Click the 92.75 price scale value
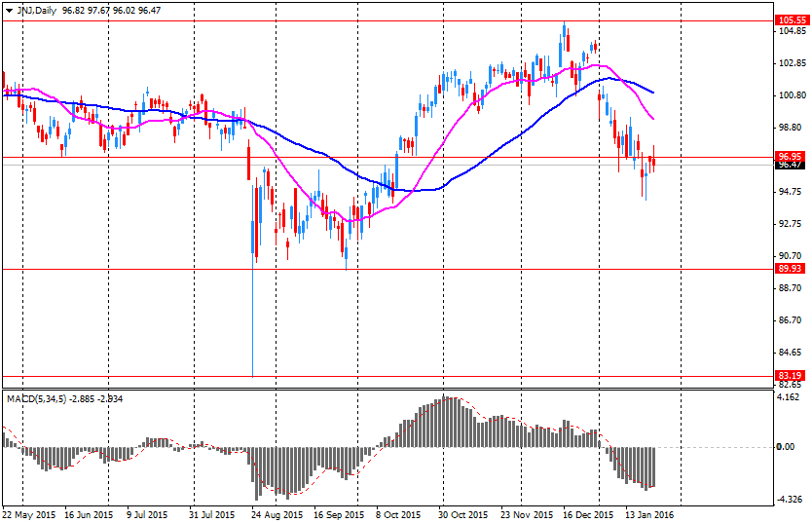The image size is (812, 523). coord(791,224)
